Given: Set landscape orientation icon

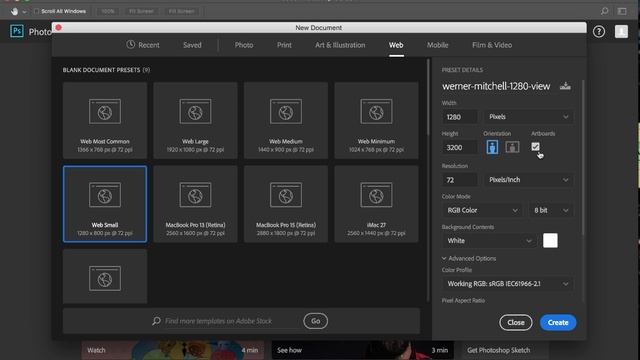Looking at the screenshot, I should (512, 147).
